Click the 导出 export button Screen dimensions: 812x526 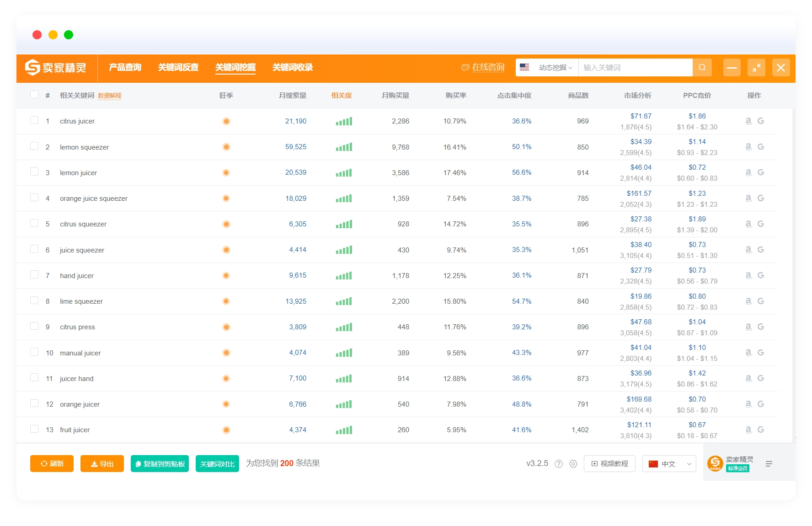click(102, 464)
